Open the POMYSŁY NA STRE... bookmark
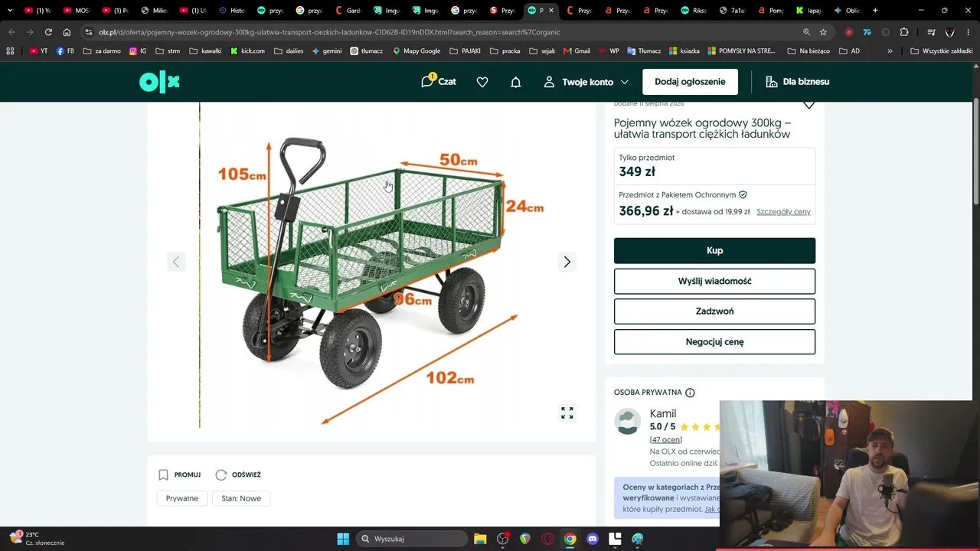980x551 pixels. 742,51
